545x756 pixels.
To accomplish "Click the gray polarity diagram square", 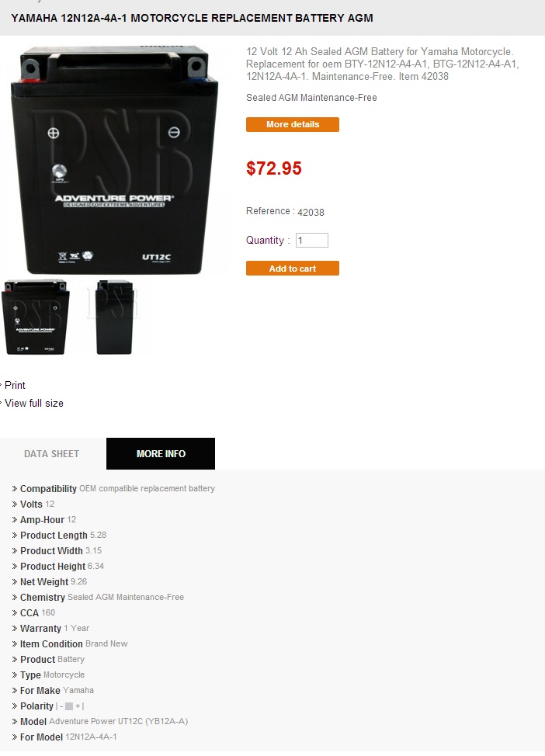I will [69, 706].
